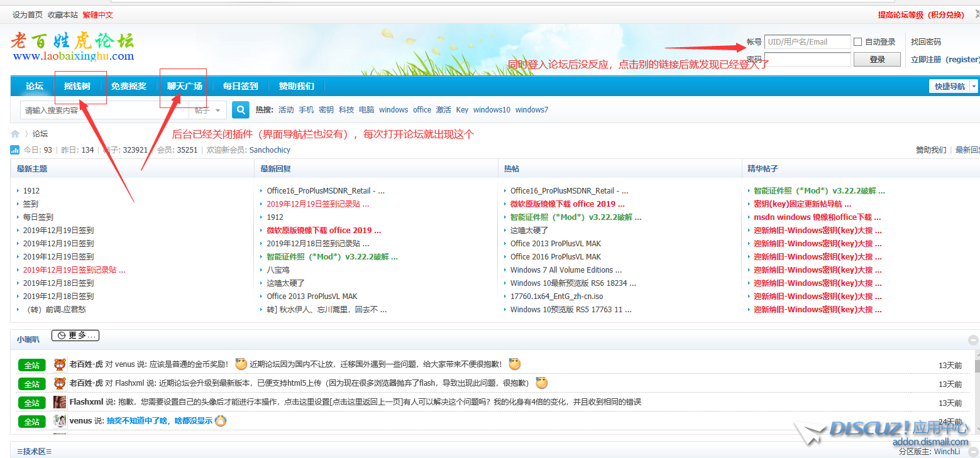The image size is (980, 458).
Task: Open 热帖 column header
Action: (512, 169)
